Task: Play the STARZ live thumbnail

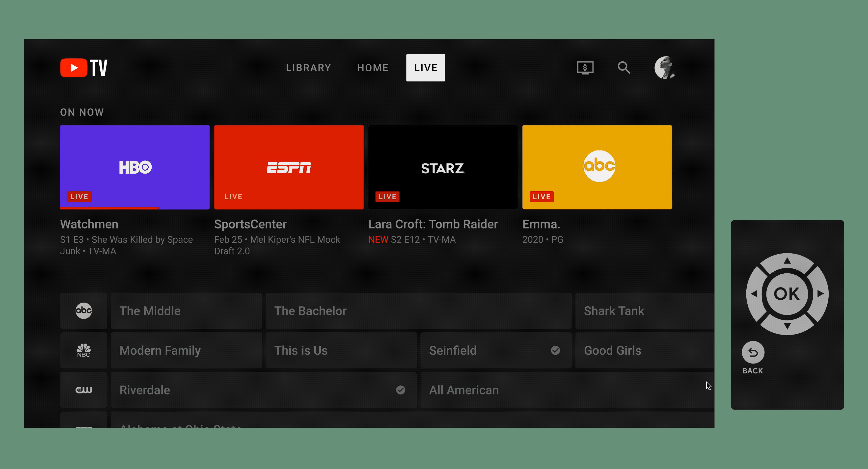Action: tap(443, 167)
